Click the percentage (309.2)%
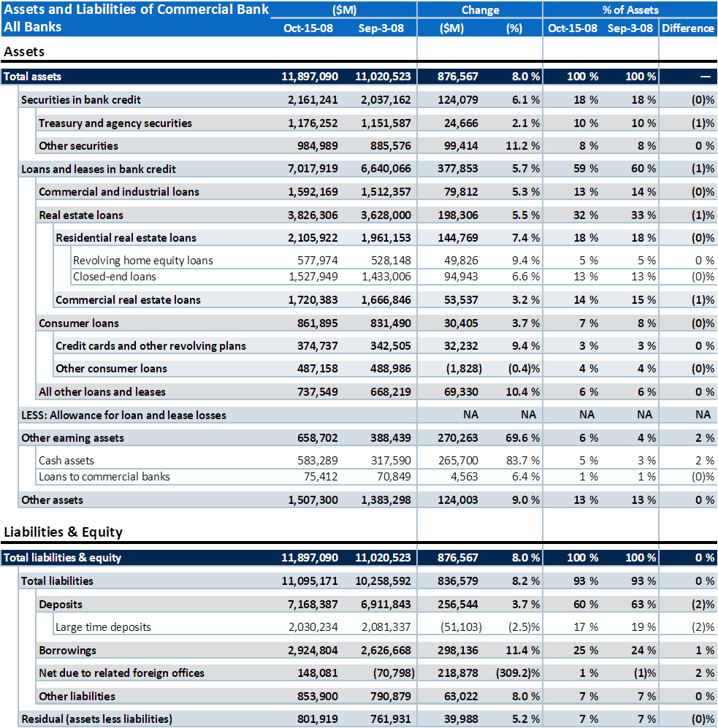This screenshot has width=718, height=728. click(518, 673)
